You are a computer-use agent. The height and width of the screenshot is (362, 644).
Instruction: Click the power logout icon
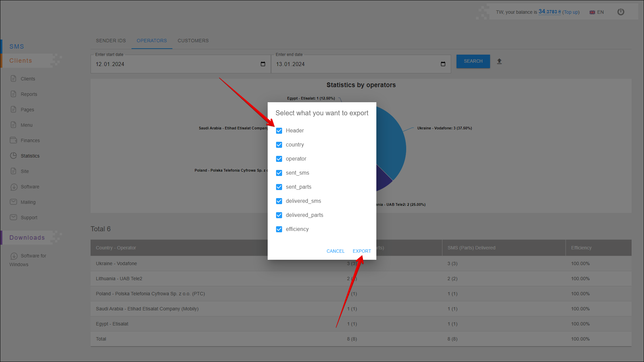click(x=621, y=12)
